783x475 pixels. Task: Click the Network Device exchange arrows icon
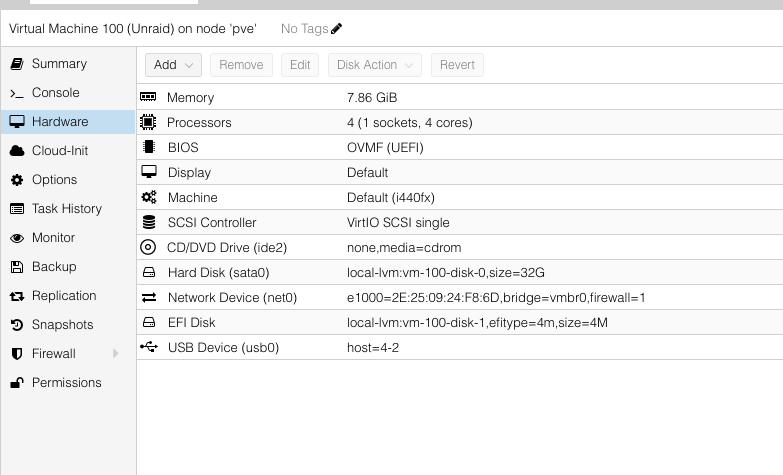(149, 297)
